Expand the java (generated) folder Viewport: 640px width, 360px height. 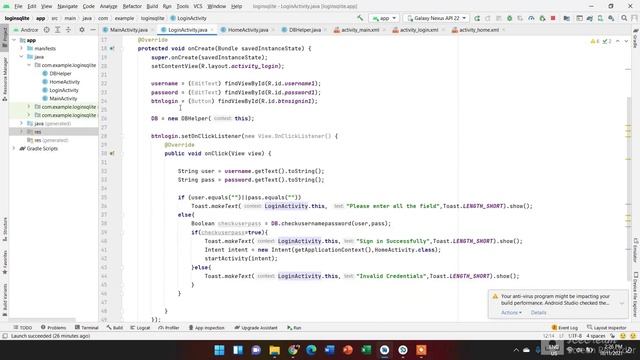pos(22,123)
